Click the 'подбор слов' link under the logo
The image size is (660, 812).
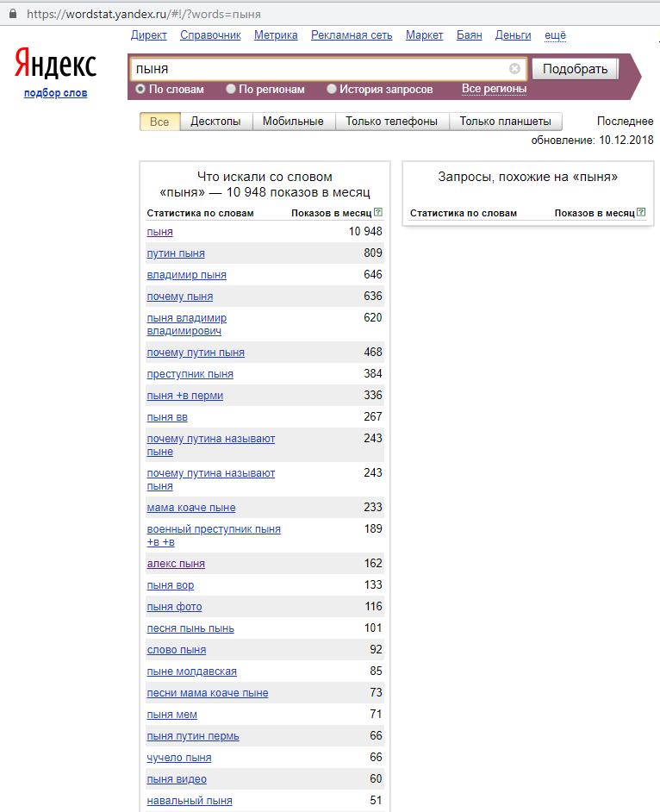tap(55, 93)
